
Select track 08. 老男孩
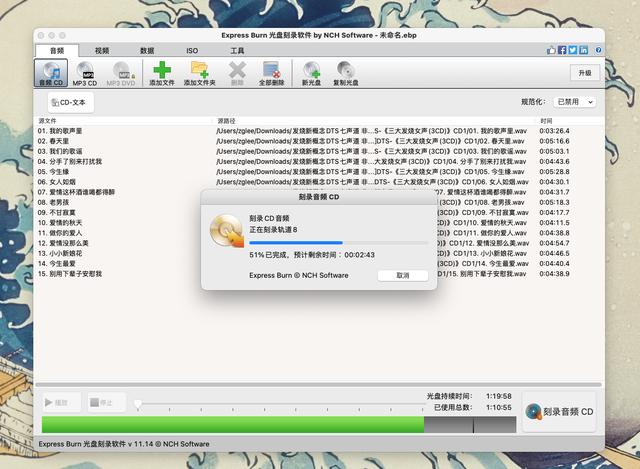coord(53,202)
